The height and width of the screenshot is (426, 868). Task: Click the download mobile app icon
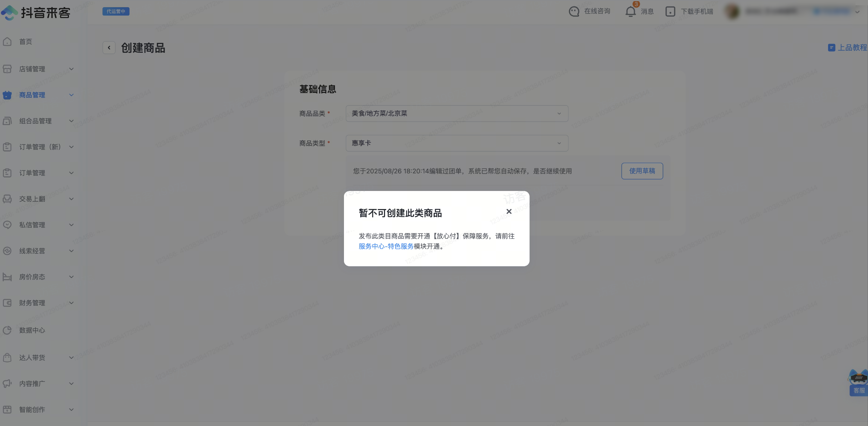click(670, 12)
